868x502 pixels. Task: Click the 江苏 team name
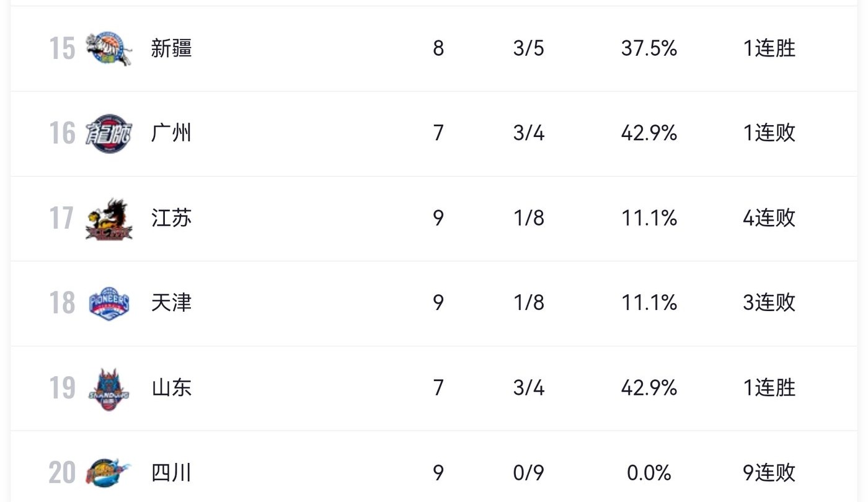(172, 218)
